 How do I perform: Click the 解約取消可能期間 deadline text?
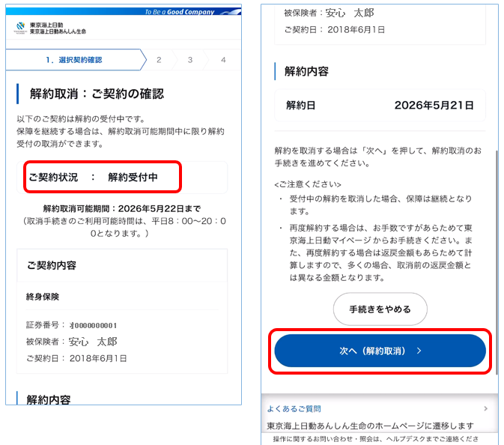[123, 208]
